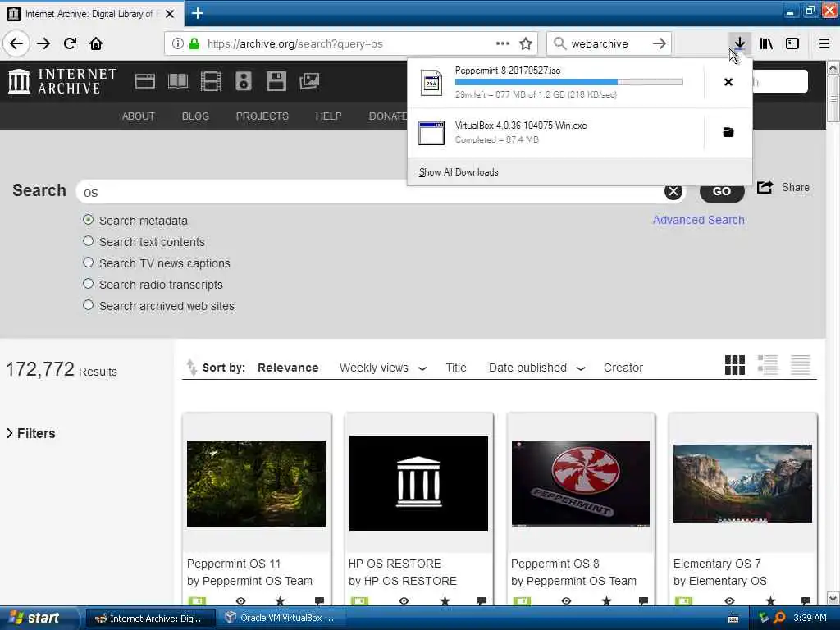Select Search TV news captions option

click(x=89, y=262)
